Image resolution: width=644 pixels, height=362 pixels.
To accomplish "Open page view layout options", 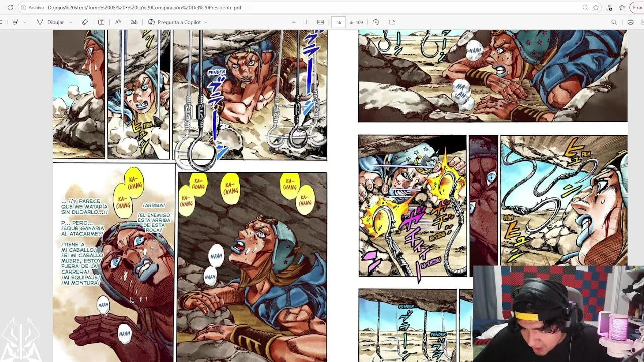I will (392, 22).
